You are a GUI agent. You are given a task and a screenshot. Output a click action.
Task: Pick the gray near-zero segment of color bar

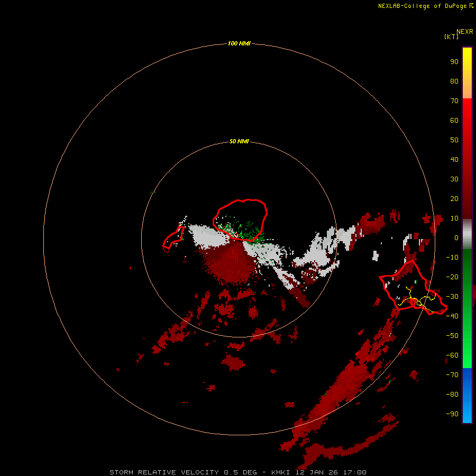467,234
